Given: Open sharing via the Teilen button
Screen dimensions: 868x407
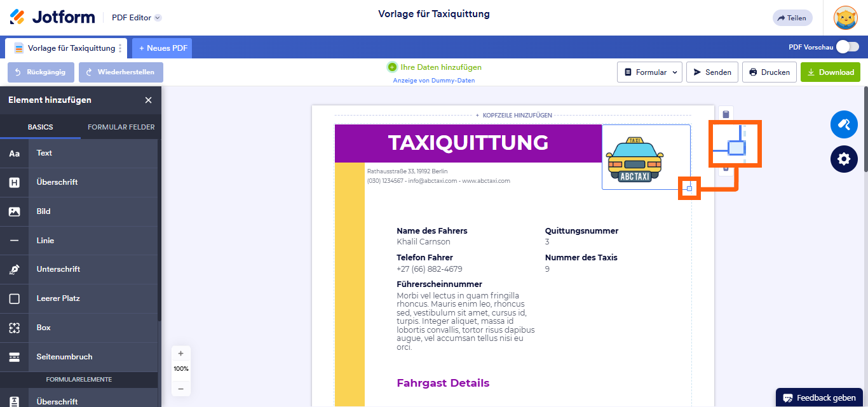Looking at the screenshot, I should 792,18.
